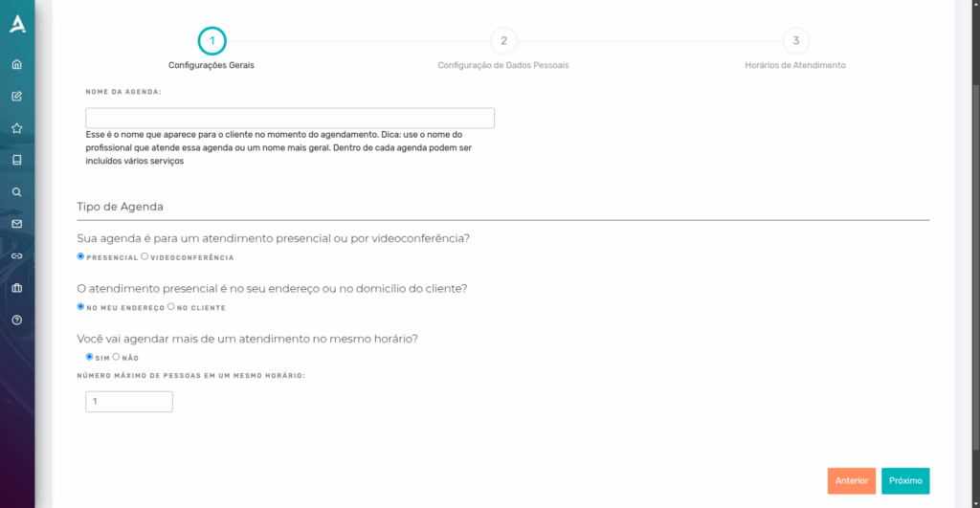Click the page vertical scrollbar
Viewport: 980px width, 508px height.
click(x=975, y=269)
